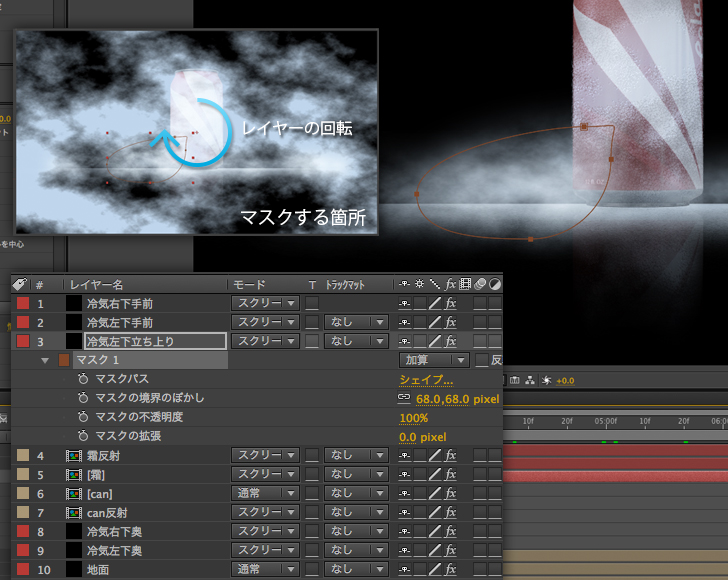Open track matte dropdown for 地面 layer
This screenshot has width=728, height=580.
(x=355, y=570)
